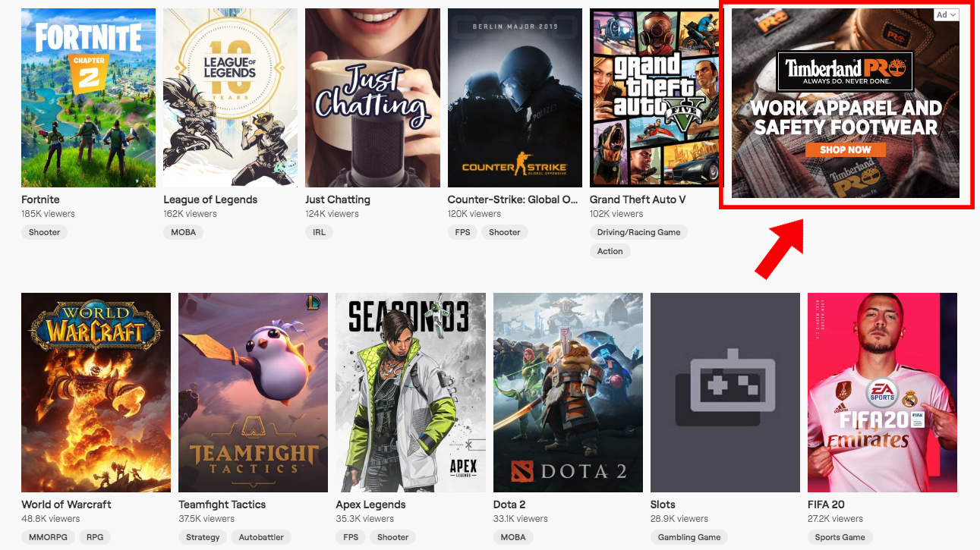Open the League of Legends cover art
Viewport: 980px width, 550px height.
pyautogui.click(x=231, y=98)
